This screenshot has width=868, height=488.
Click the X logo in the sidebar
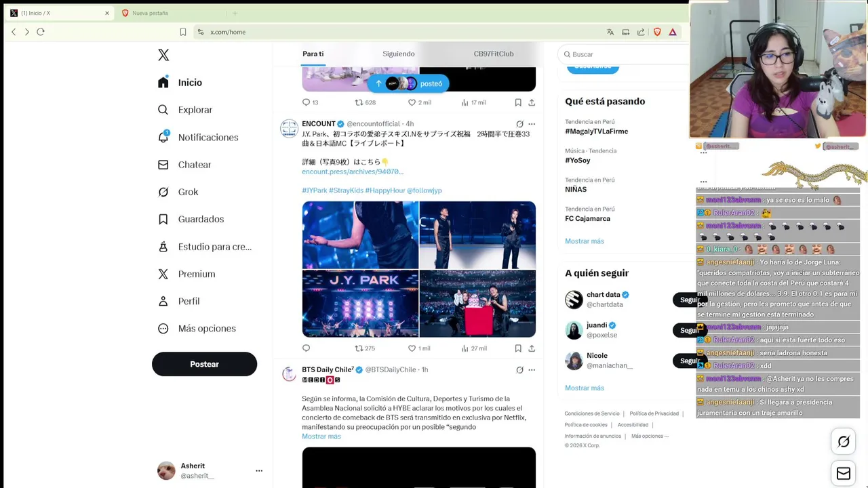coord(163,55)
